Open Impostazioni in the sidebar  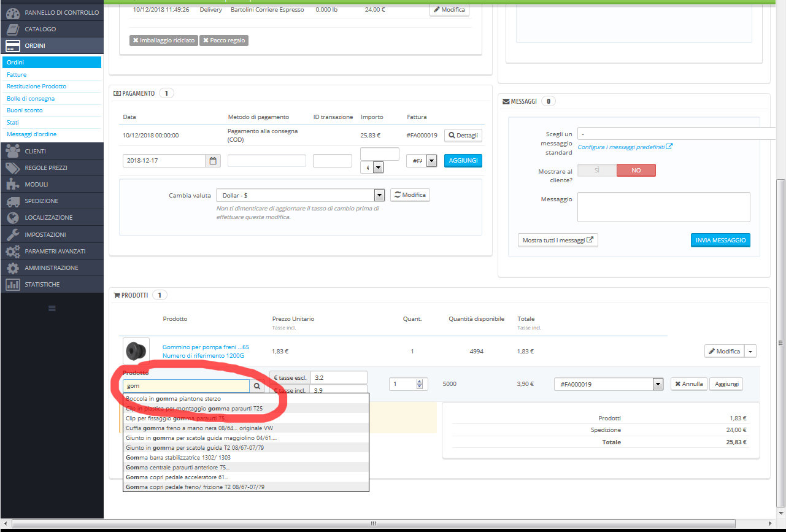(x=52, y=234)
